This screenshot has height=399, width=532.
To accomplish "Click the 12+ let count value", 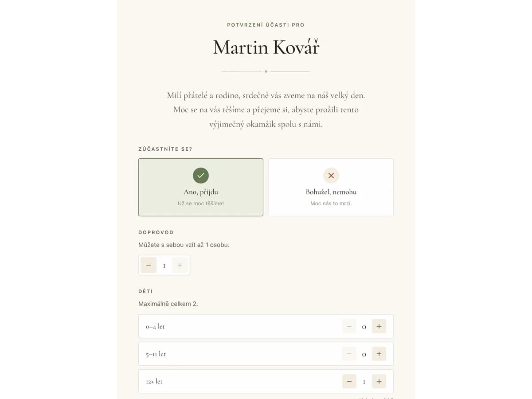I will click(364, 382).
